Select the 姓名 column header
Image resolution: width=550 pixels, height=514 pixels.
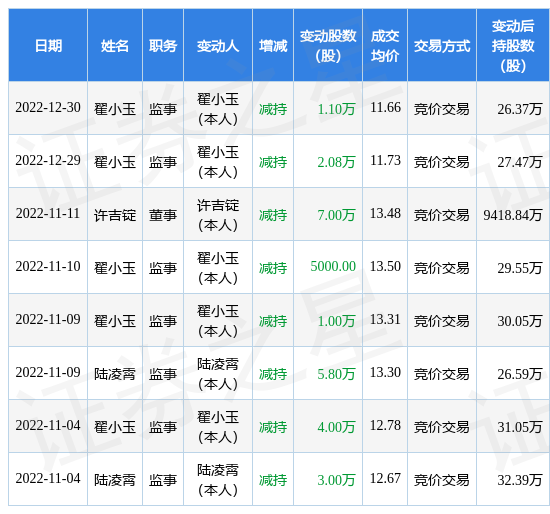[x=115, y=46]
